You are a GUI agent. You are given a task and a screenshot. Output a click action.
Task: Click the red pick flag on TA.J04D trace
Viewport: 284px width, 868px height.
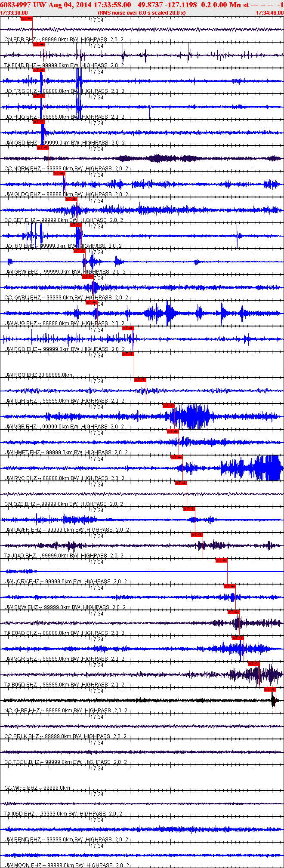point(197,535)
